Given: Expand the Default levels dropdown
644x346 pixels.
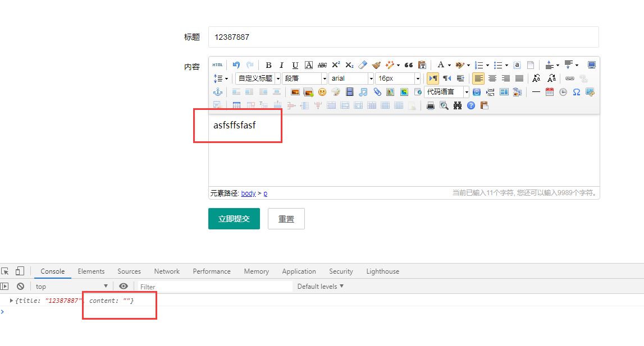Looking at the screenshot, I should point(320,287).
